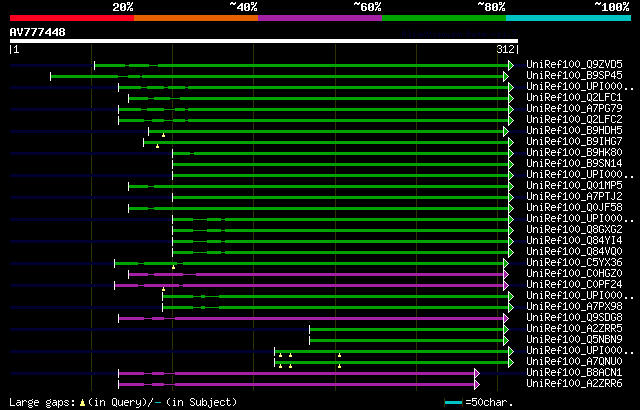Select the UniRef100_Q0JF58 label

coord(574,208)
